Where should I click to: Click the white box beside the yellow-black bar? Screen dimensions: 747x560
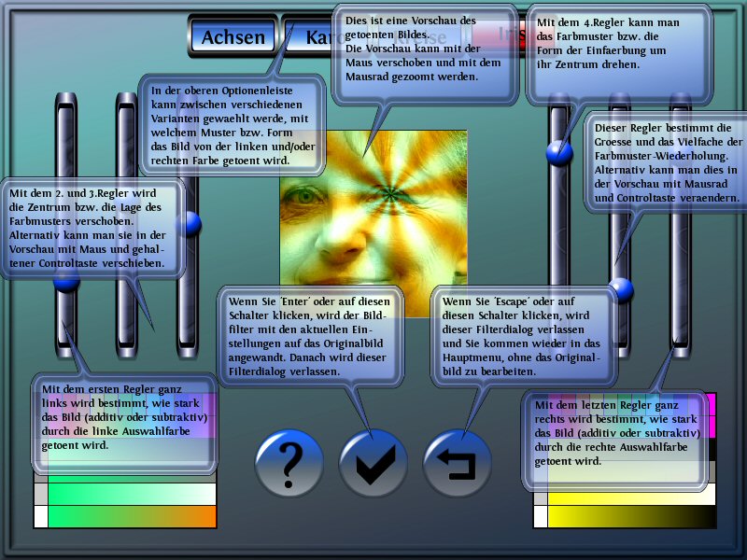[541, 517]
